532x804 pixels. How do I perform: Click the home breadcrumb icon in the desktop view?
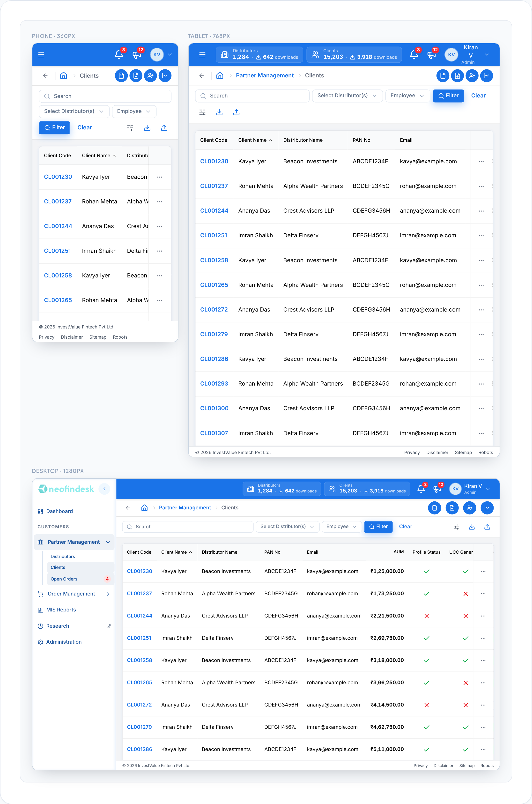pos(145,508)
